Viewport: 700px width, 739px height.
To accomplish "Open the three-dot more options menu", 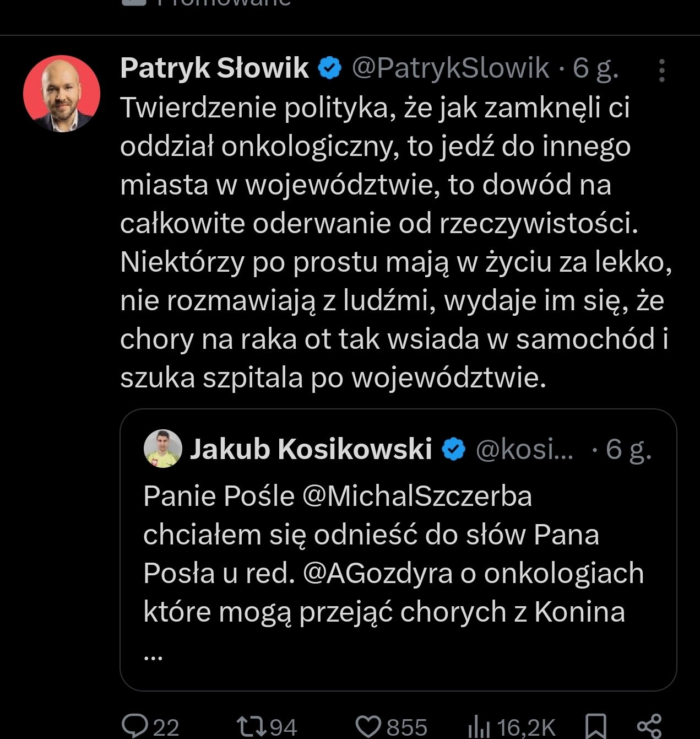I will pyautogui.click(x=661, y=71).
